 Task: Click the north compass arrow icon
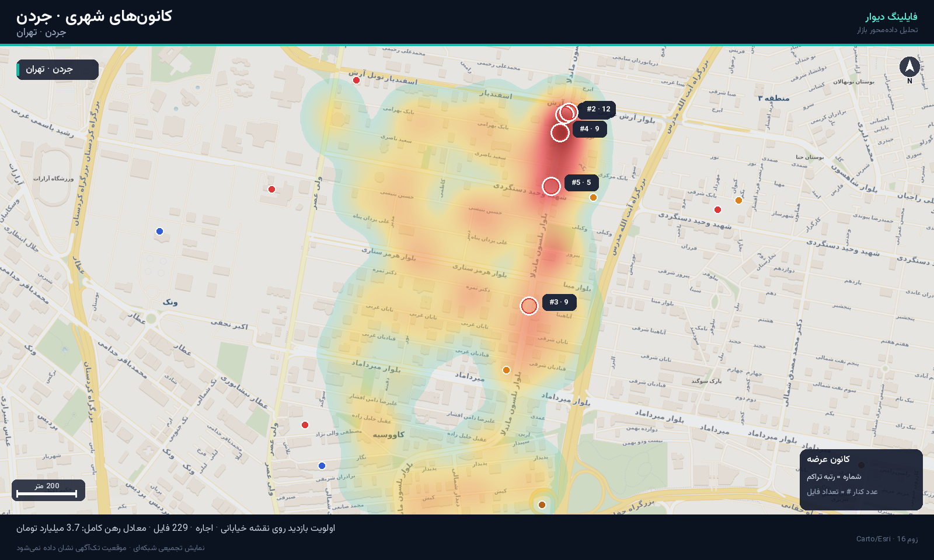(x=909, y=67)
